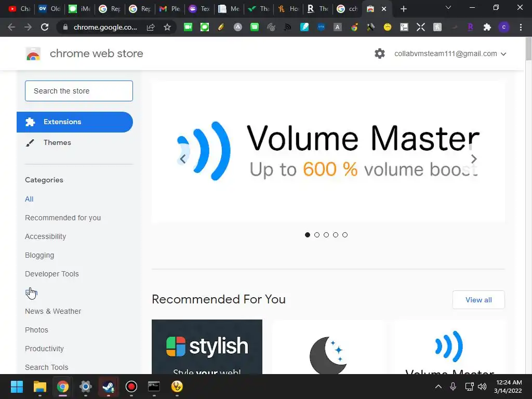Open the Extensions puzzle piece menu
Screen dimensions: 532x399
point(487,27)
